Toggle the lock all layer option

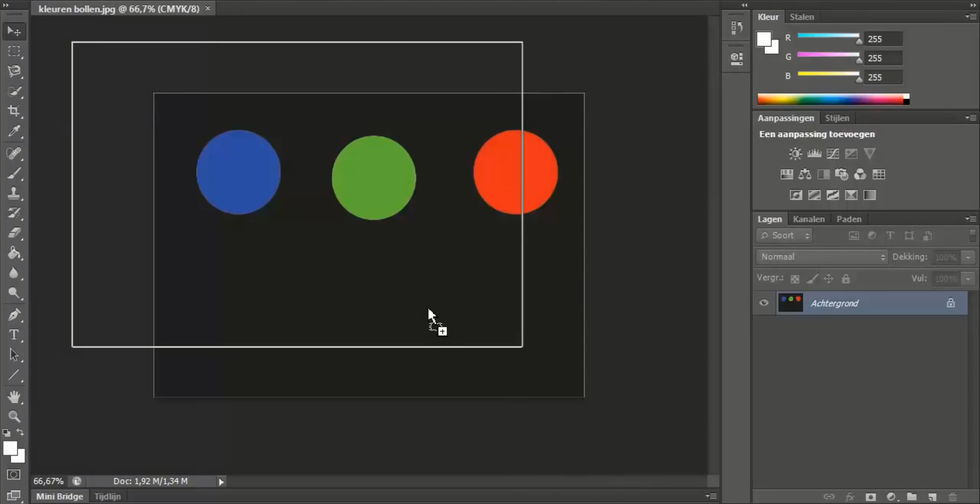[846, 279]
